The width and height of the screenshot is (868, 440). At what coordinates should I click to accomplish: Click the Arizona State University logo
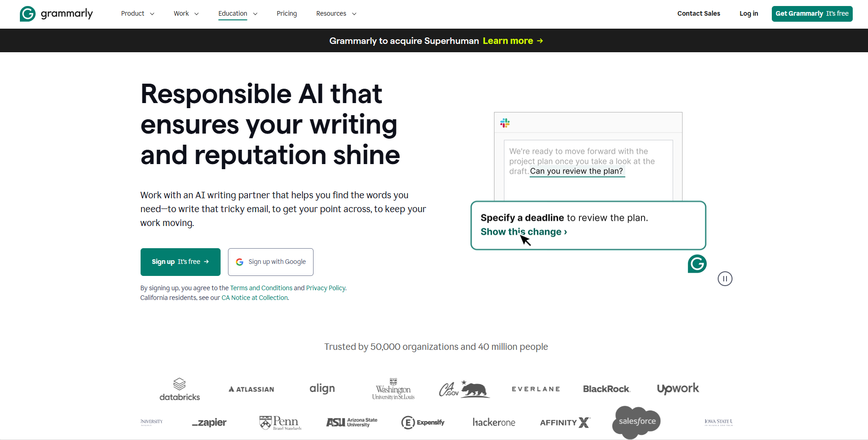tap(351, 422)
